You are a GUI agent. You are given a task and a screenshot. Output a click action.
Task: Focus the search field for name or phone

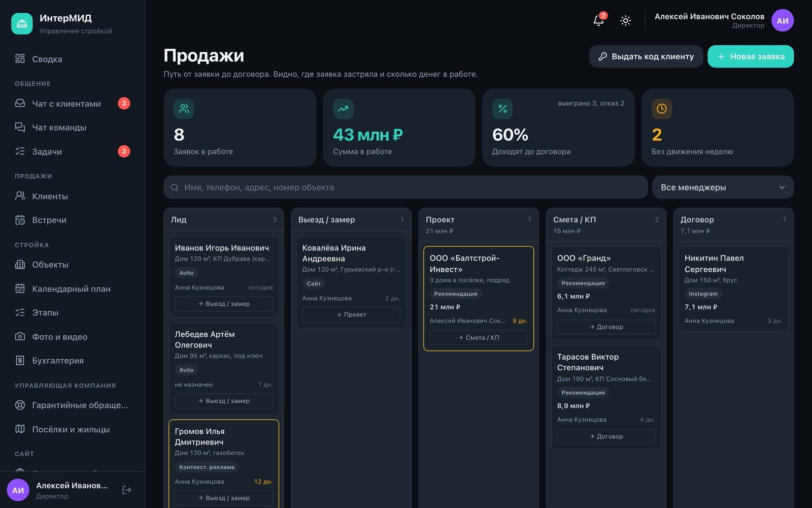click(405, 187)
